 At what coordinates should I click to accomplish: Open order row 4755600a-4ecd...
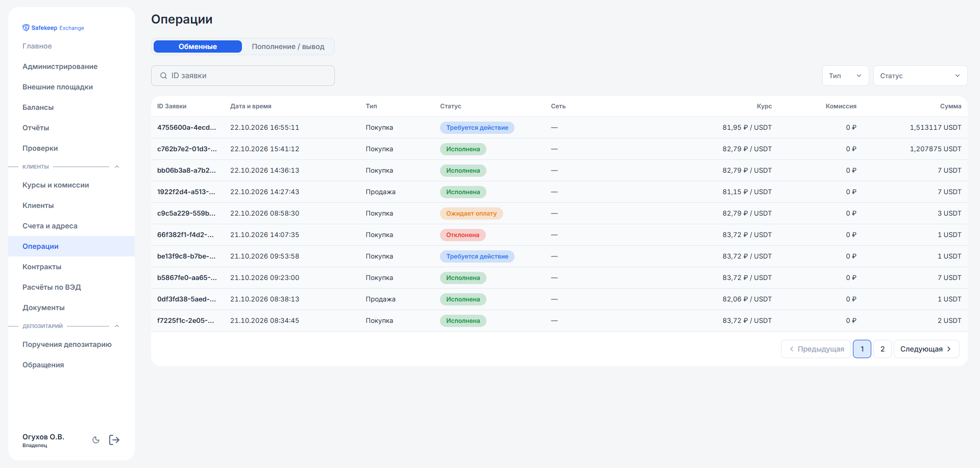559,128
